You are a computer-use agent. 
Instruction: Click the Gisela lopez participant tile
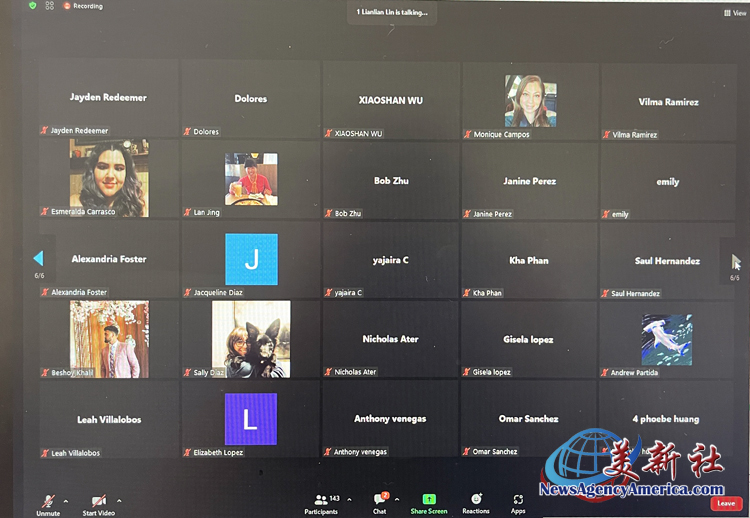529,340
